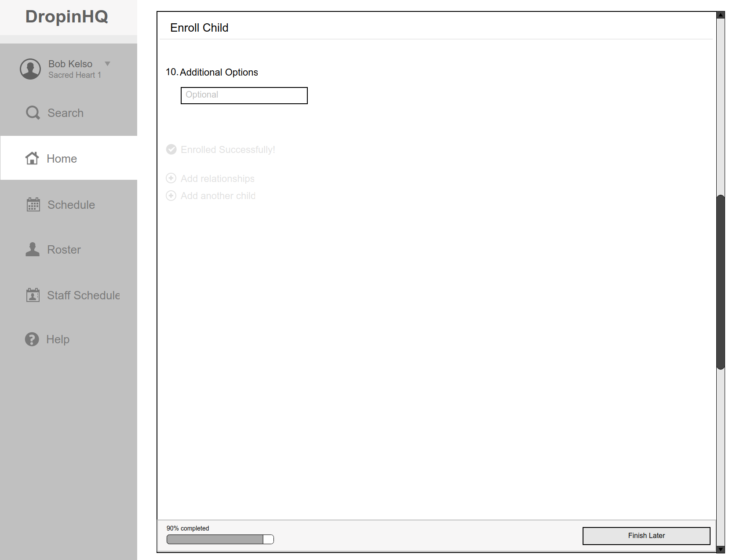Click the 90% completed label

coord(188,528)
